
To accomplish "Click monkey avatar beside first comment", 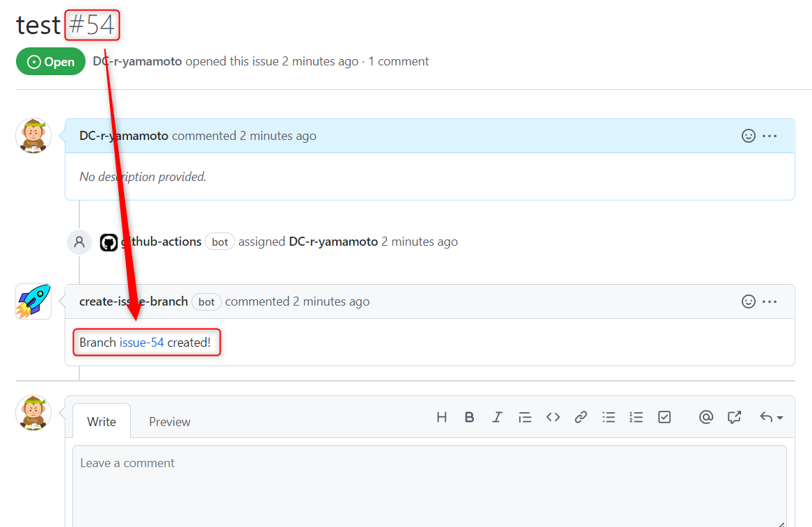I will click(x=33, y=136).
